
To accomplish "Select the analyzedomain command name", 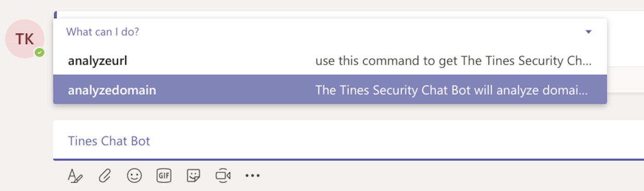I will [112, 90].
